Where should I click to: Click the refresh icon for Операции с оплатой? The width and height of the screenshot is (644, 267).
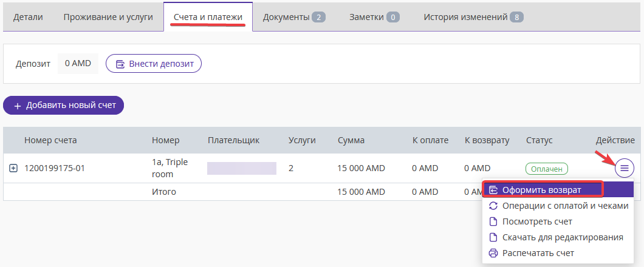click(493, 206)
